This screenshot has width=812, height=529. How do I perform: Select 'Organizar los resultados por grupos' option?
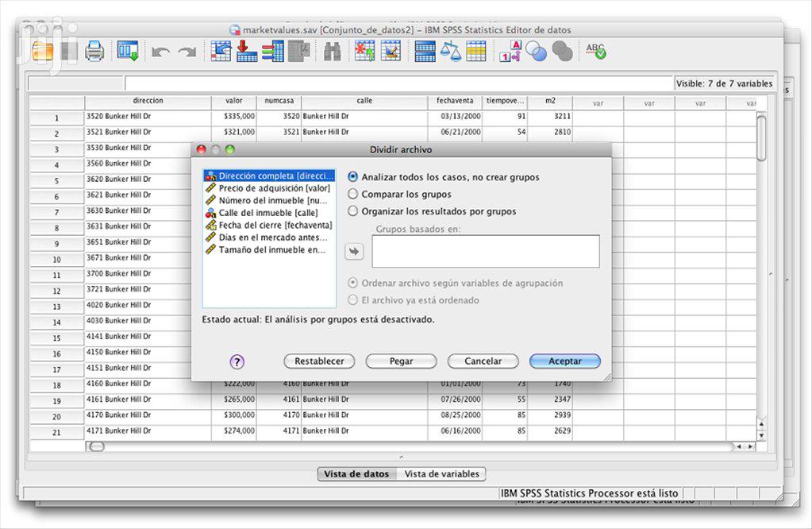pyautogui.click(x=352, y=210)
